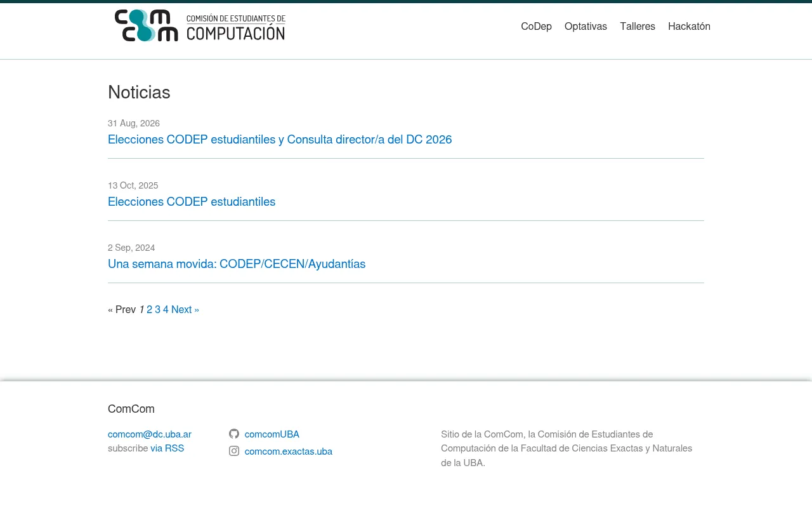The height and width of the screenshot is (508, 812).
Task: Go to the Talleres page
Action: pyautogui.click(x=638, y=26)
